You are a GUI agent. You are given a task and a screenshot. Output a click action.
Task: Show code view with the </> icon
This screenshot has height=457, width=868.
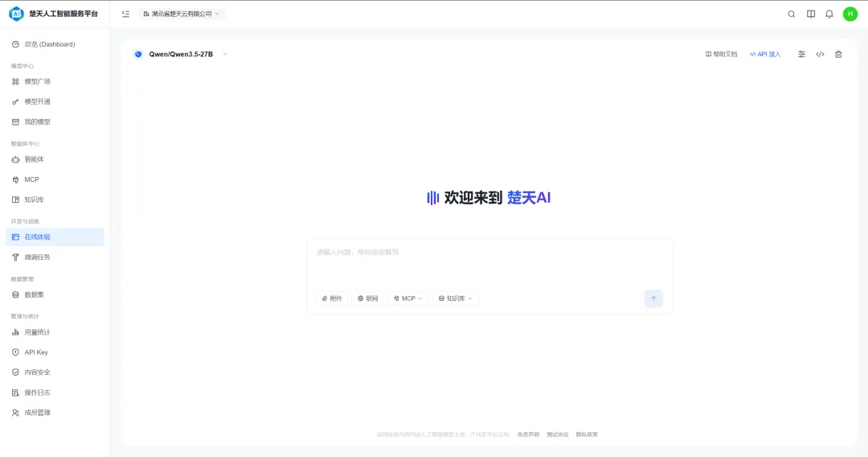coord(820,54)
